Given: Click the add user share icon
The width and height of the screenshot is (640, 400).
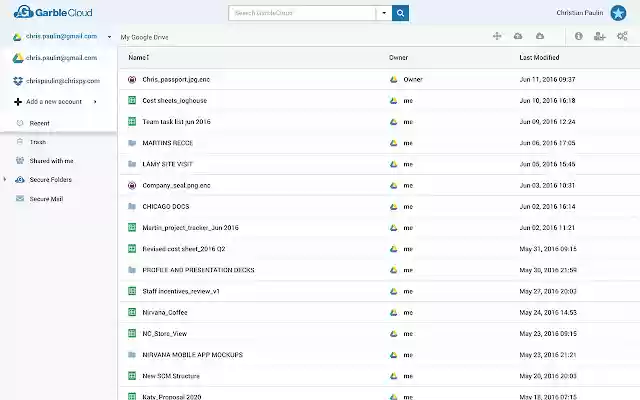Looking at the screenshot, I should (x=600, y=36).
